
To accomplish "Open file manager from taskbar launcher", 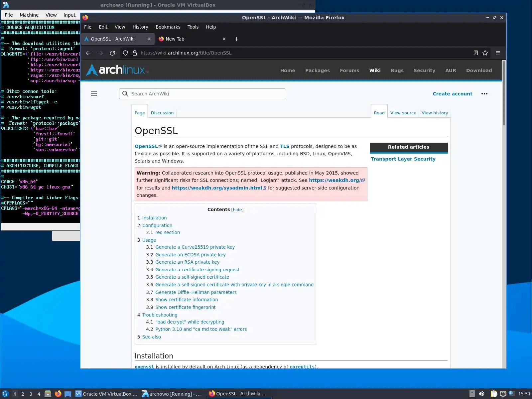I will pos(48,394).
